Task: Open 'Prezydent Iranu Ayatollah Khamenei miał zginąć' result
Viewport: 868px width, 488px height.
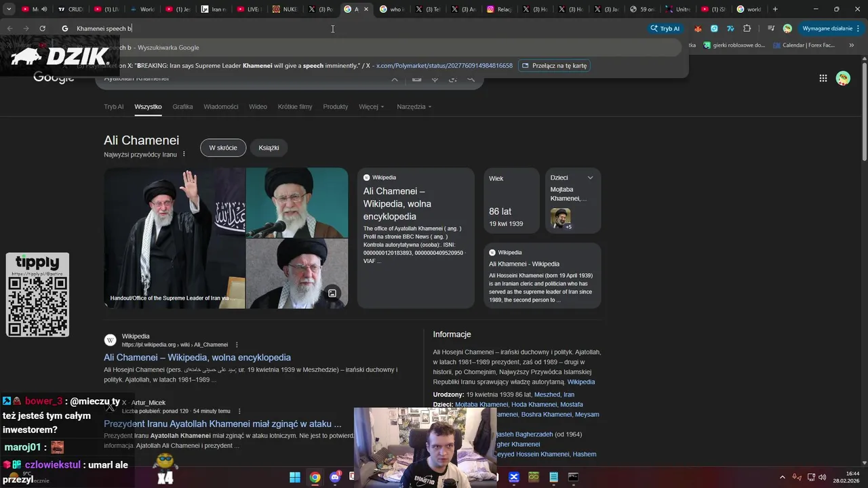Action: 222,424
